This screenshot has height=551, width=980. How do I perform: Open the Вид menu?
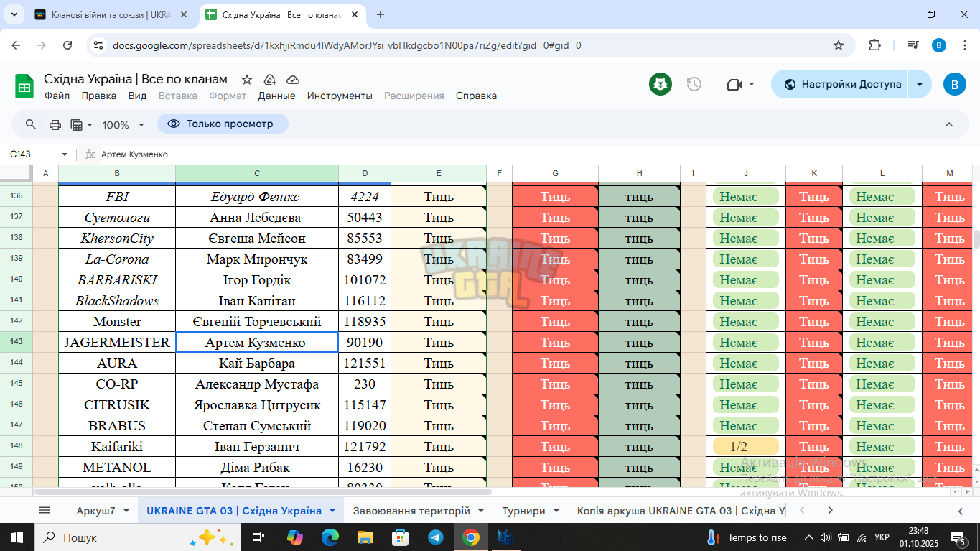[137, 96]
